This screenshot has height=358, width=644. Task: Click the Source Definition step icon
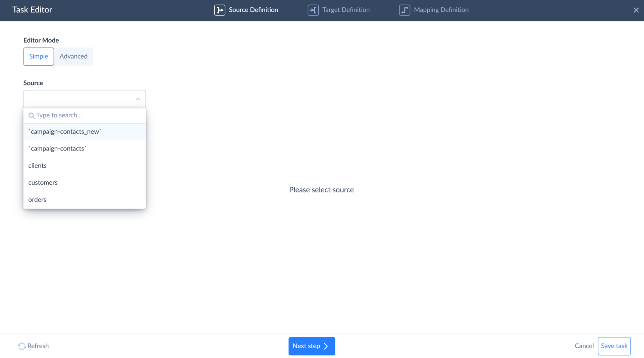click(220, 10)
